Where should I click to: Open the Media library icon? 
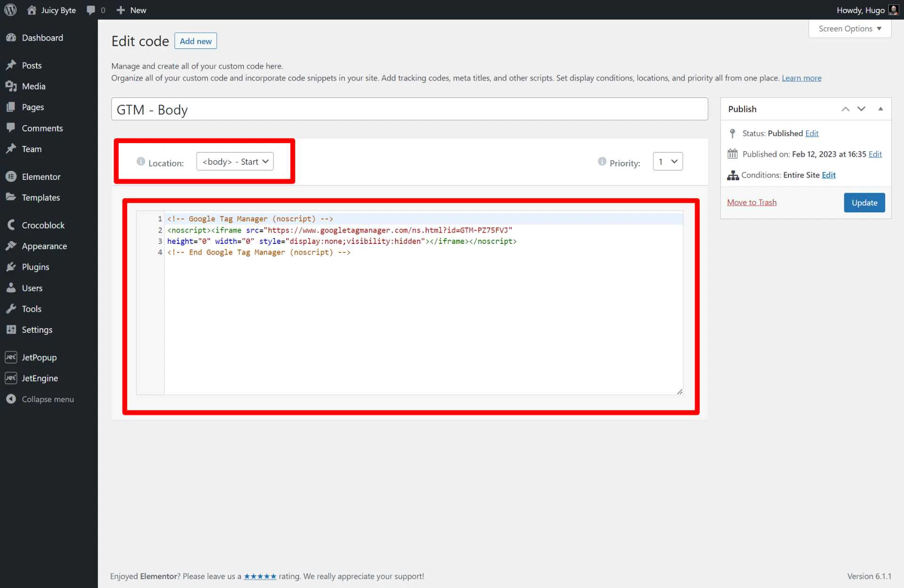pyautogui.click(x=11, y=86)
